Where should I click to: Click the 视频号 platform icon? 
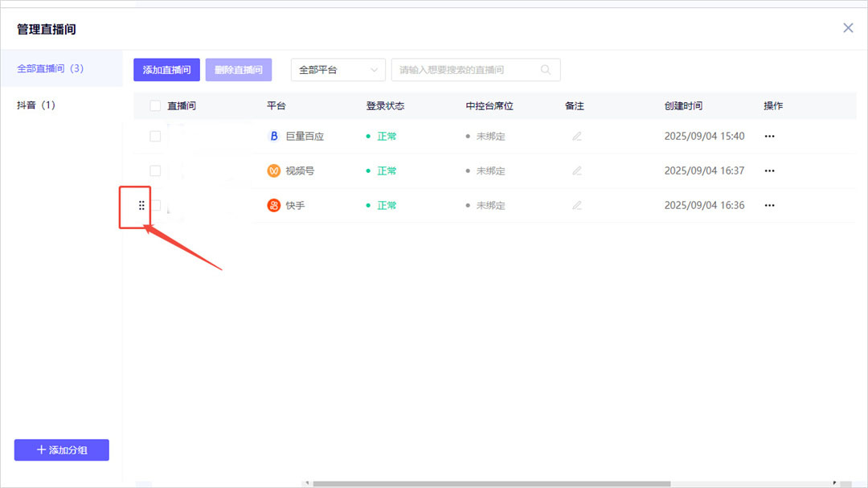(273, 170)
